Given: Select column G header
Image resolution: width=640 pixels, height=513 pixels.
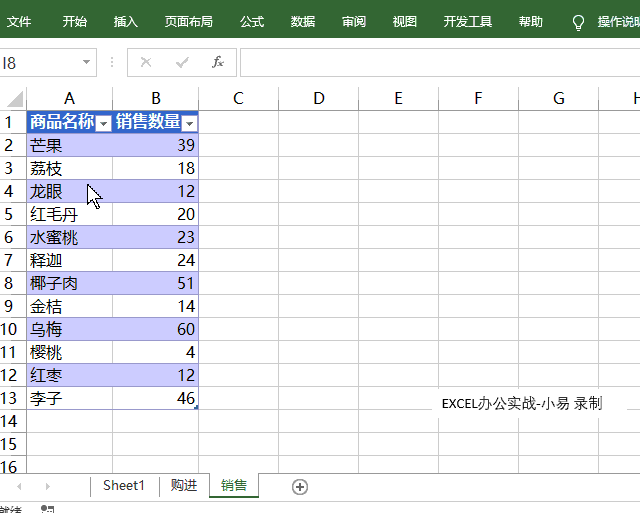Looking at the screenshot, I should [558, 98].
